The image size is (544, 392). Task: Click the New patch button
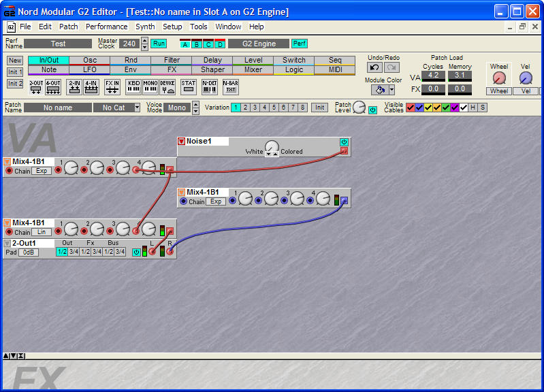tap(15, 61)
